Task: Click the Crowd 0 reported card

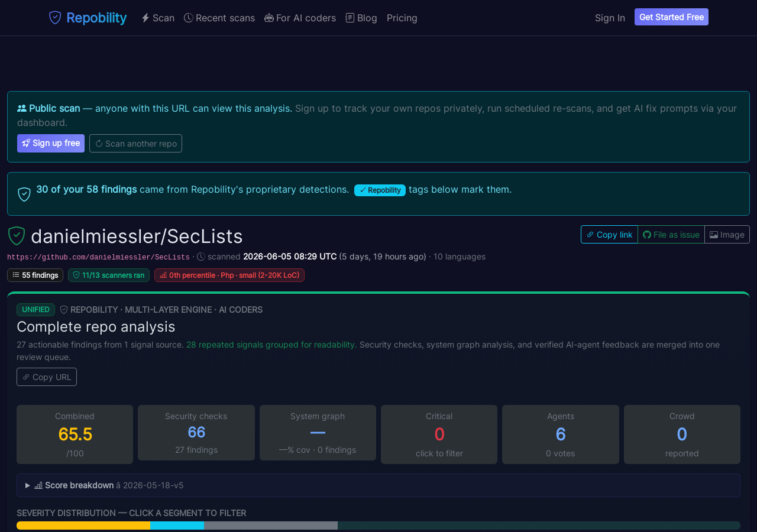Action: click(682, 434)
